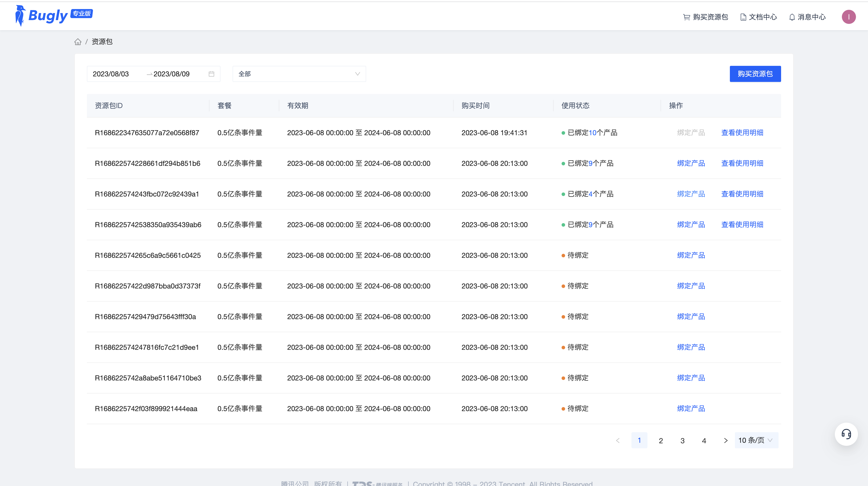Go to home via breadcrumb house icon
The height and width of the screenshot is (486, 868).
pyautogui.click(x=78, y=42)
